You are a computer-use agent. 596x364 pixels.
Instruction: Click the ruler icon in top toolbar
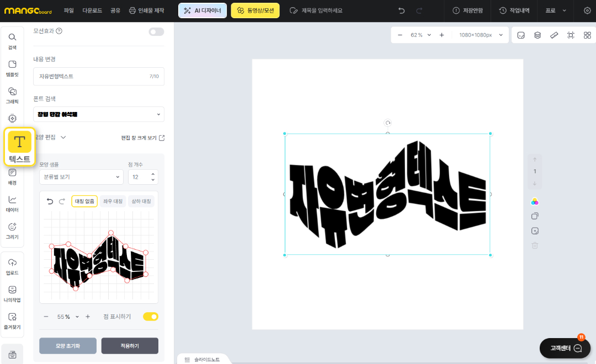click(x=554, y=35)
